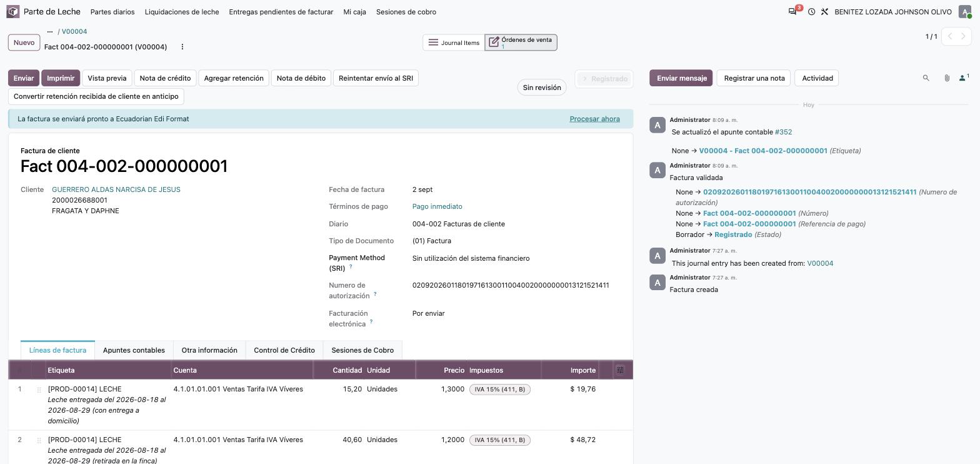This screenshot has width=980, height=464.
Task: Click the Pago inmediato payment term
Action: tap(437, 206)
